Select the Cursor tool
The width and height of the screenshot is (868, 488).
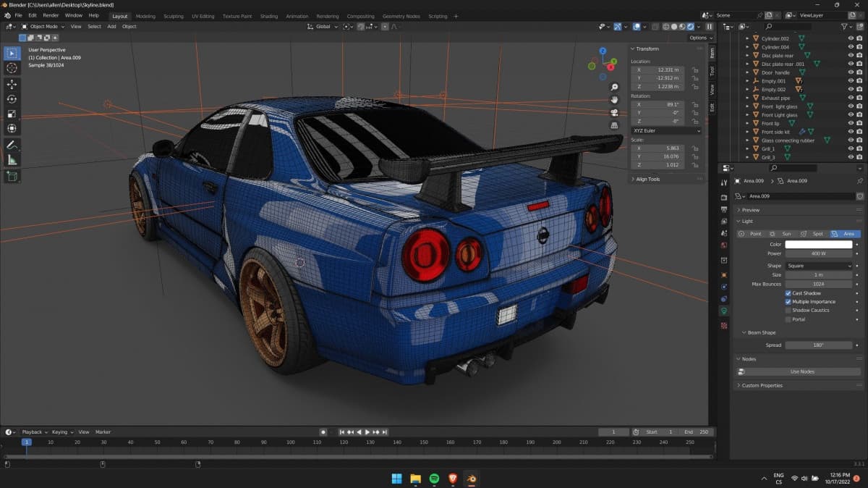12,68
